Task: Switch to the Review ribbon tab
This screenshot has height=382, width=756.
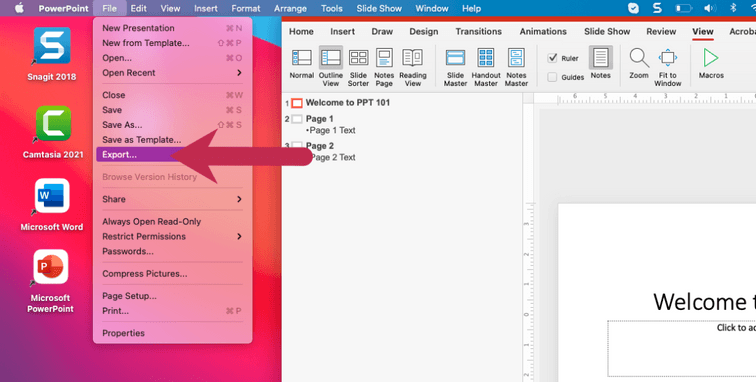Action: point(661,31)
